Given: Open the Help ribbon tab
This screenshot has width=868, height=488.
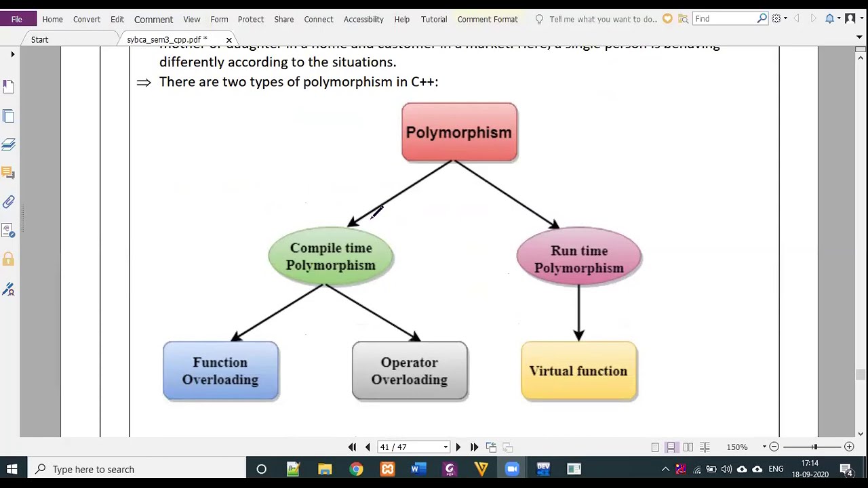Looking at the screenshot, I should 402,19.
